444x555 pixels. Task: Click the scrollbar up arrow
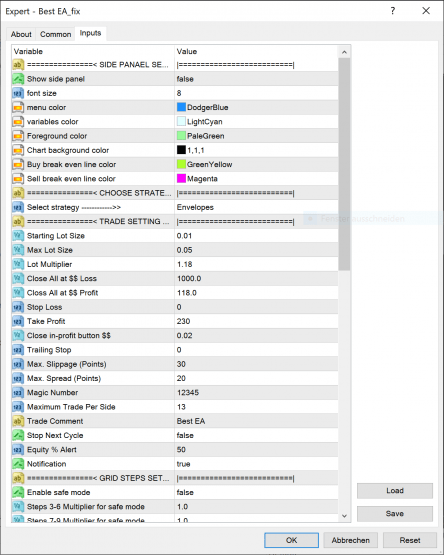(344, 52)
